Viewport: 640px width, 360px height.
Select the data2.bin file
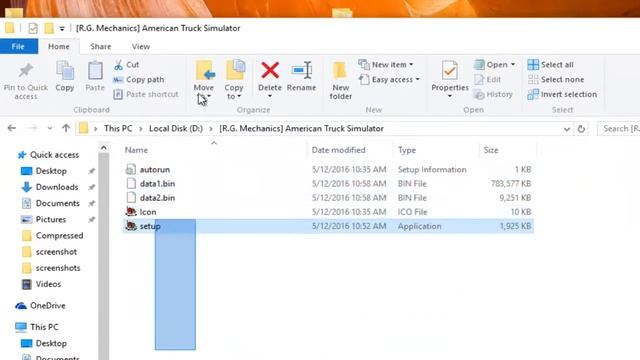pyautogui.click(x=328, y=198)
